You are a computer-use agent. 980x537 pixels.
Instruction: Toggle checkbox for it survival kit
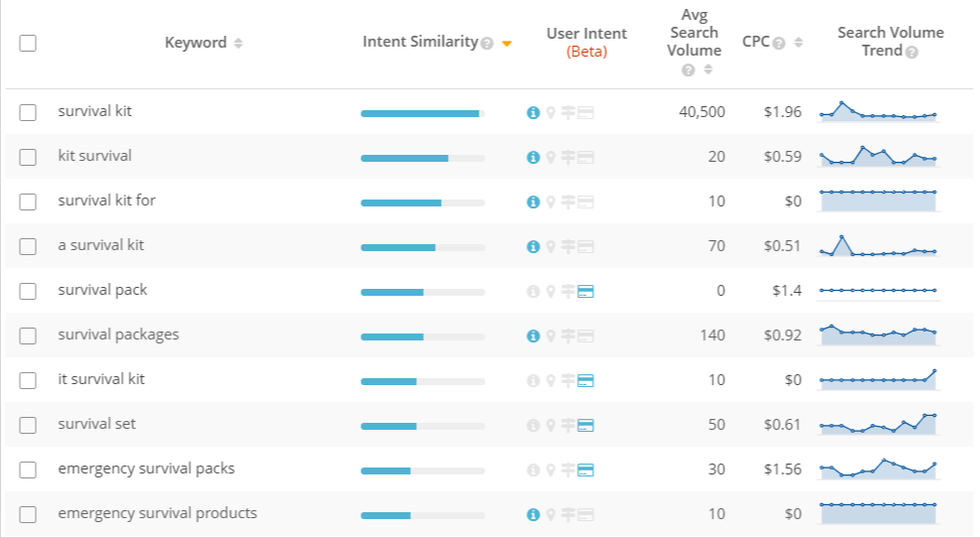[28, 381]
